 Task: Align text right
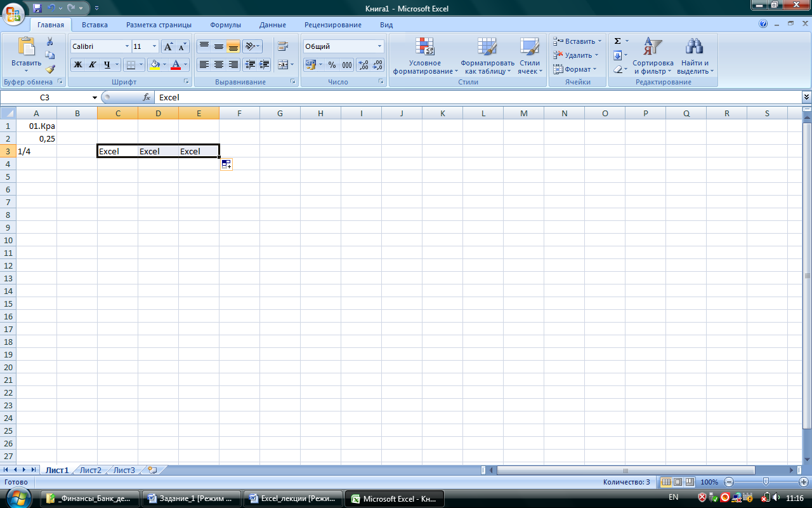tap(233, 65)
